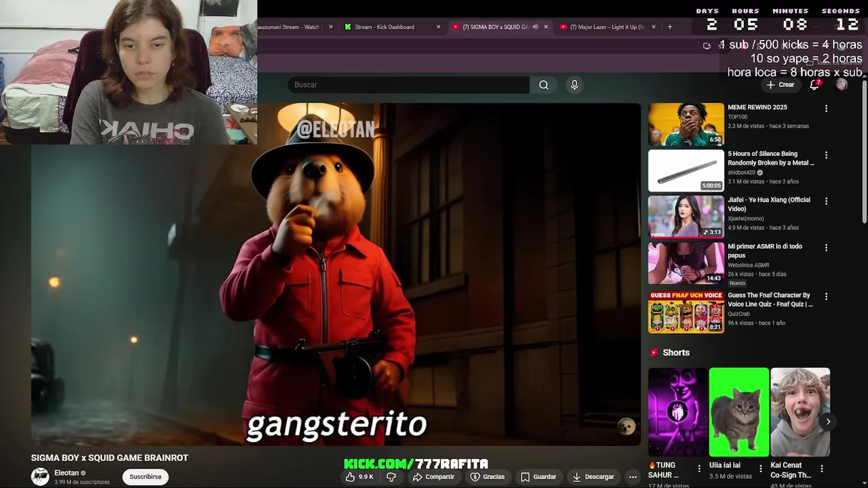The width and height of the screenshot is (868, 488).
Task: Click the TOP100 channel name
Action: pos(737,117)
